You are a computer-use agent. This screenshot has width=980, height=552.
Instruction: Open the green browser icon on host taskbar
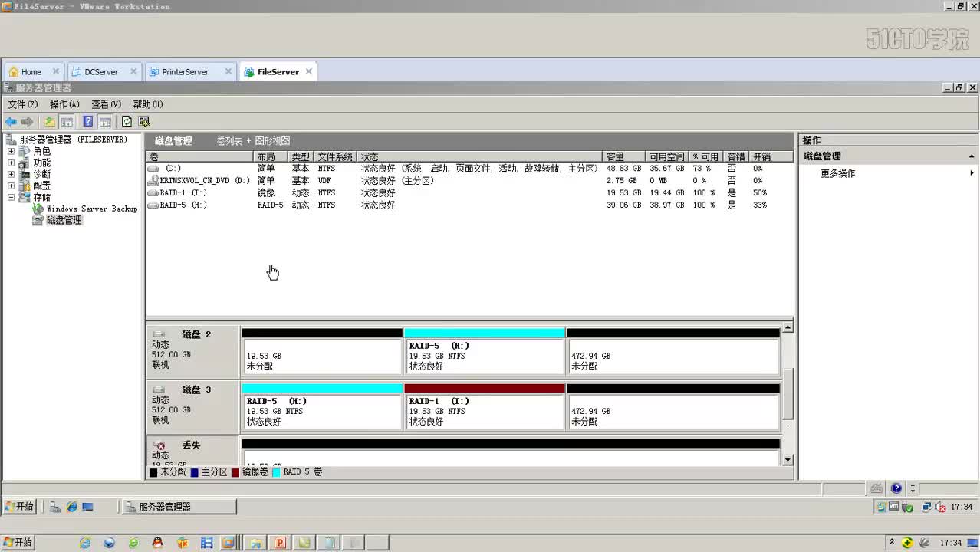coord(133,543)
